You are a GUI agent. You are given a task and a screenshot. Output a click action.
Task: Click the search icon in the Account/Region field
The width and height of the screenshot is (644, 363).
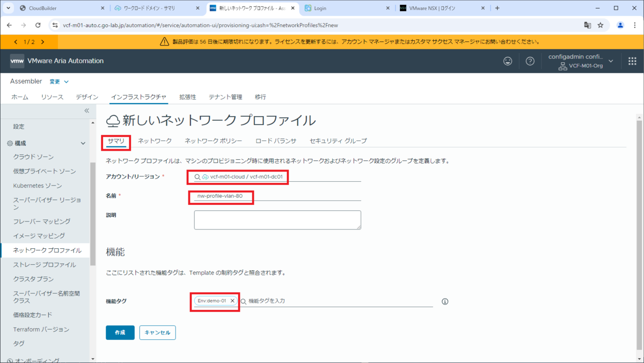click(x=197, y=177)
